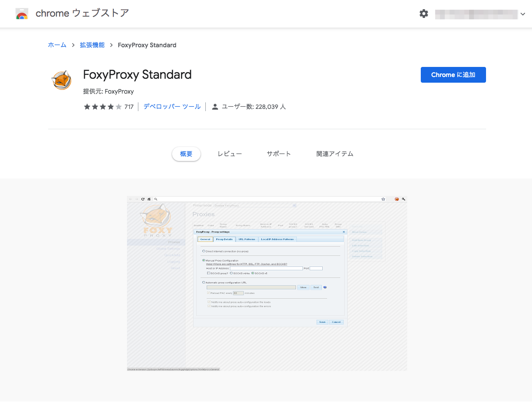Click the reload icon in the preview screenshot
Screen dimensions: 532x416
tap(143, 199)
